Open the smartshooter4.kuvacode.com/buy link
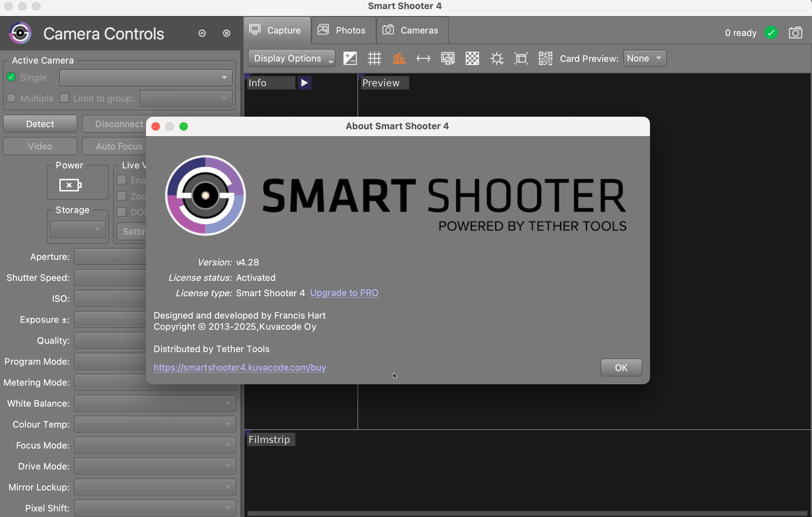The width and height of the screenshot is (812, 517). pyautogui.click(x=240, y=367)
